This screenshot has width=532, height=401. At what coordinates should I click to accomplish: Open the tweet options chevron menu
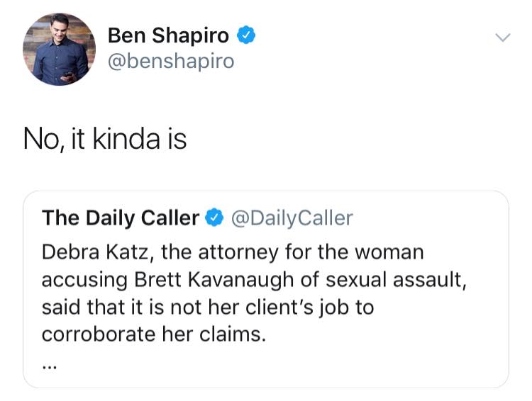(502, 37)
